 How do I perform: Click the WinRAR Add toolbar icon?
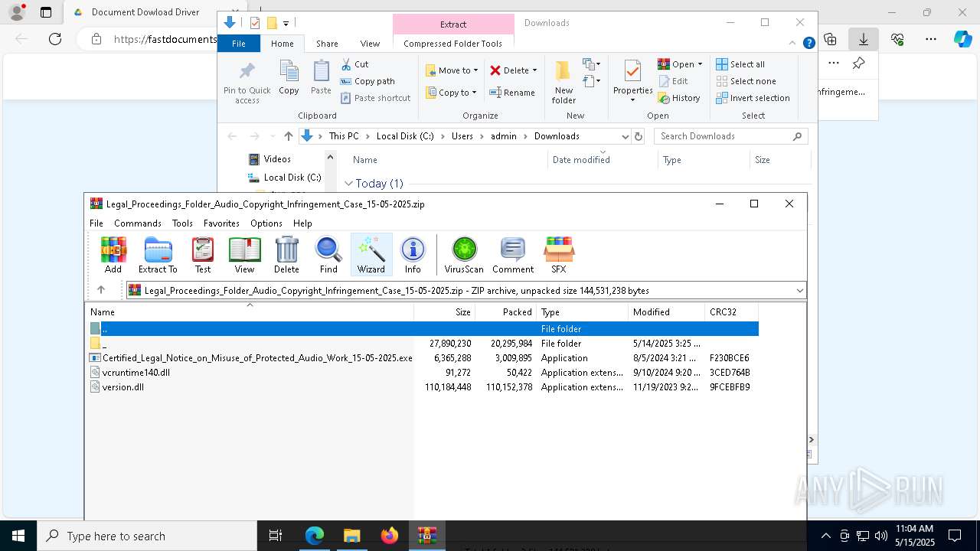click(x=113, y=255)
